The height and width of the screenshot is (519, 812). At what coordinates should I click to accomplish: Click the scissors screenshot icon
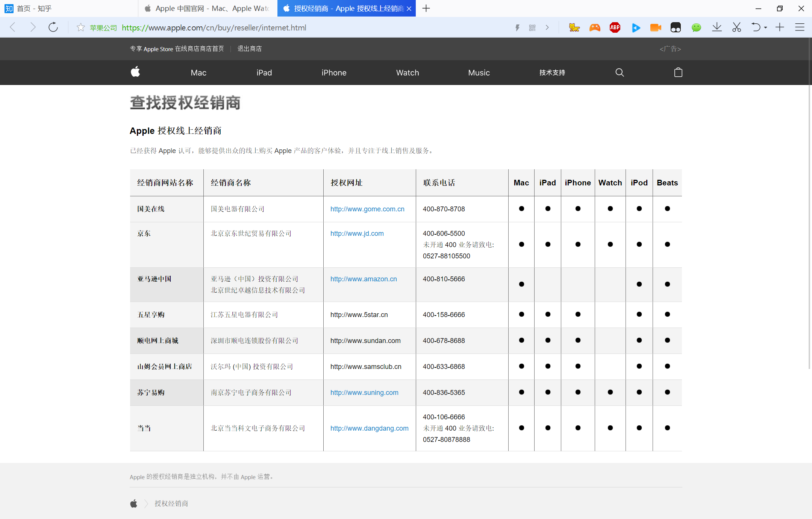737,27
